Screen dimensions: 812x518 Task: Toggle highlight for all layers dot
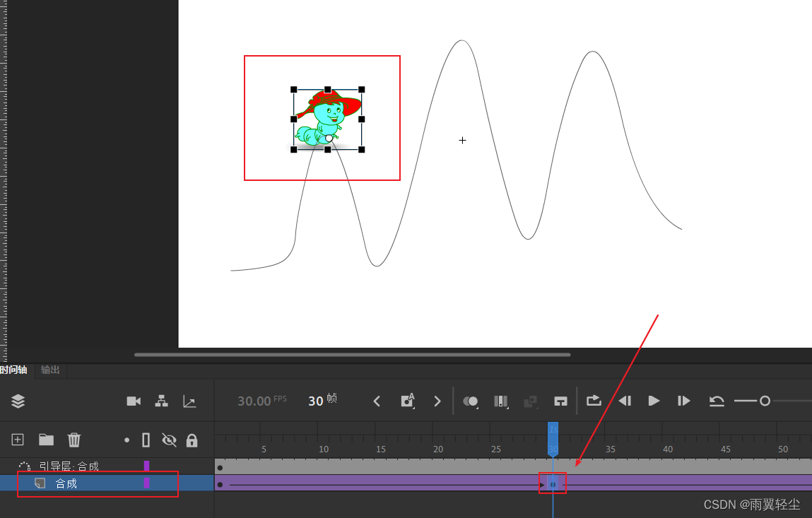coord(127,440)
